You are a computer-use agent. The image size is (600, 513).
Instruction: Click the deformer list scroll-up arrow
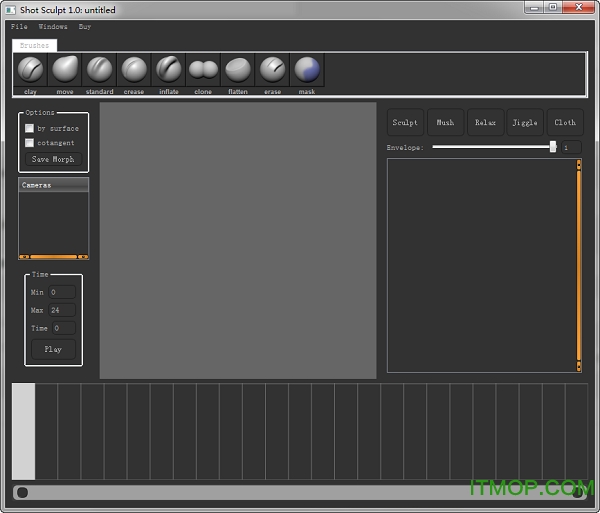click(x=579, y=165)
